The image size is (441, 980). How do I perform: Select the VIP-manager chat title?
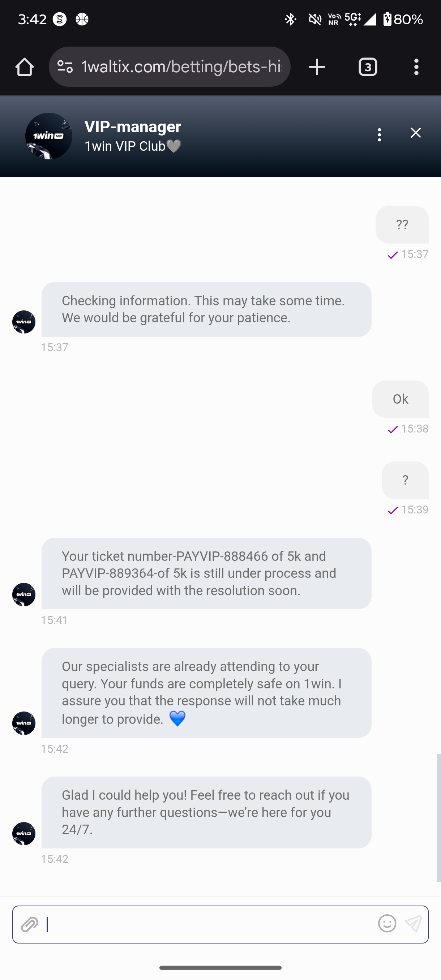(x=133, y=127)
